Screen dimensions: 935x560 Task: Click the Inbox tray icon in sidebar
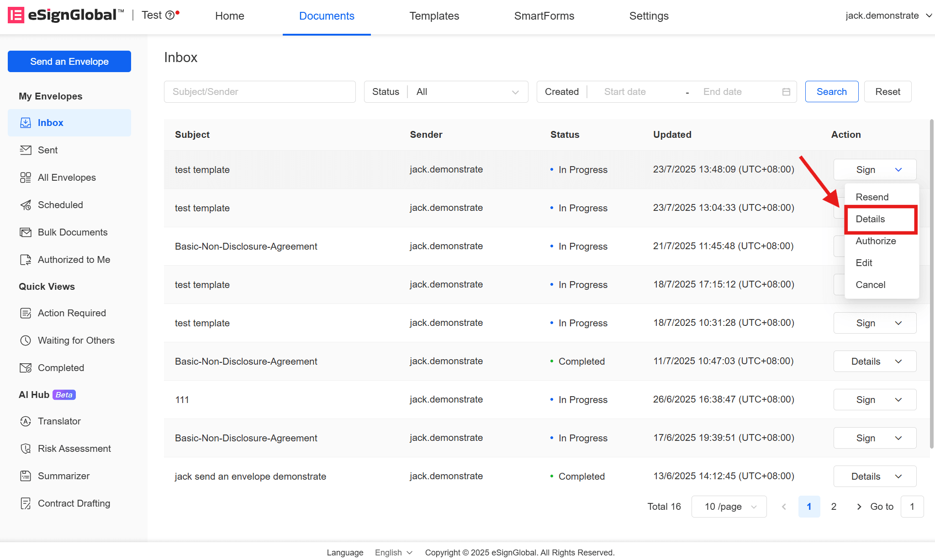click(x=26, y=123)
